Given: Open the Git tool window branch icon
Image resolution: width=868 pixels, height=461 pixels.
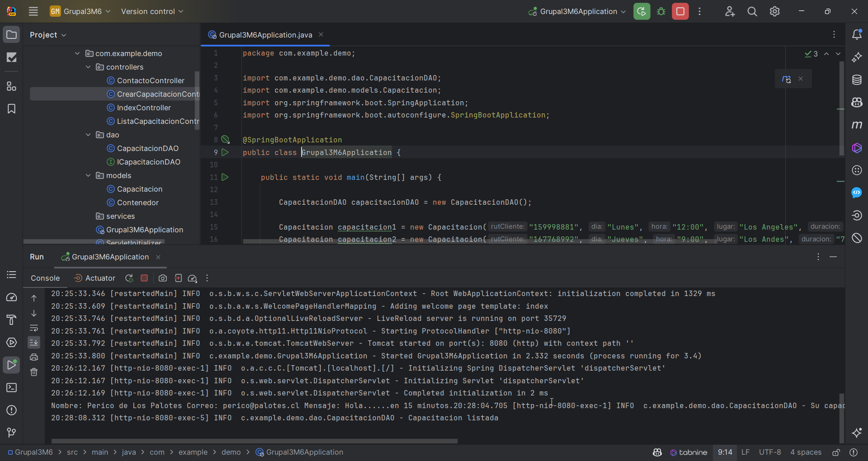Looking at the screenshot, I should pos(11,433).
